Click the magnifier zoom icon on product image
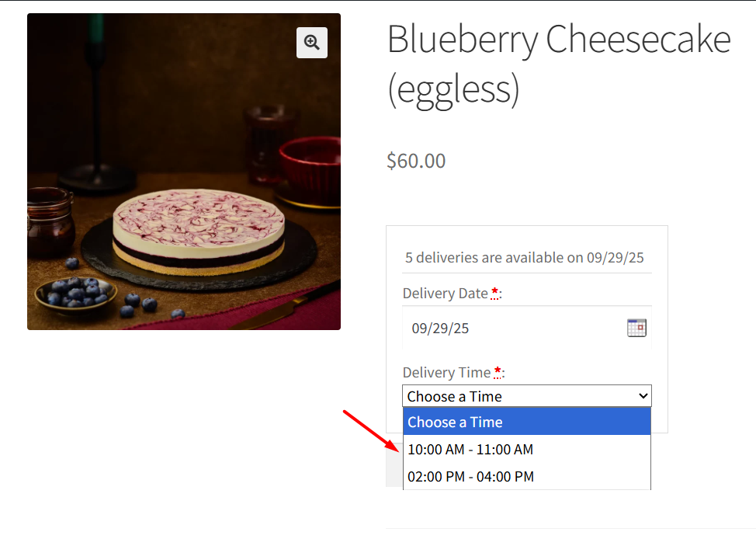The height and width of the screenshot is (546, 756). pyautogui.click(x=312, y=43)
